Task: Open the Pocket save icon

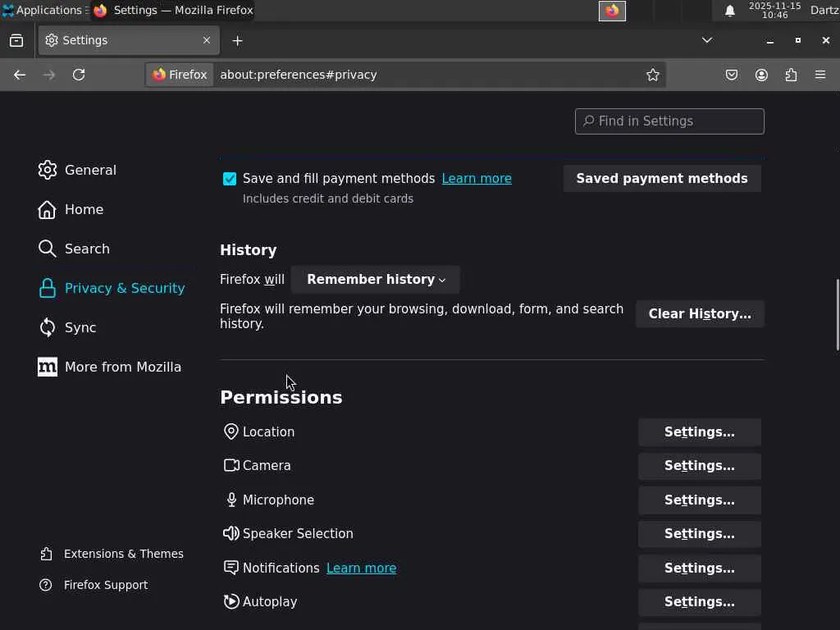Action: pyautogui.click(x=732, y=75)
